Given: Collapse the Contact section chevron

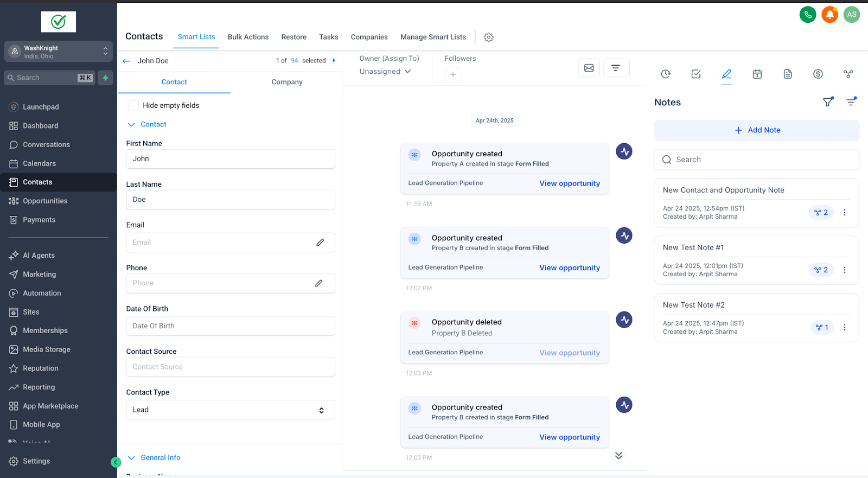Looking at the screenshot, I should (131, 124).
